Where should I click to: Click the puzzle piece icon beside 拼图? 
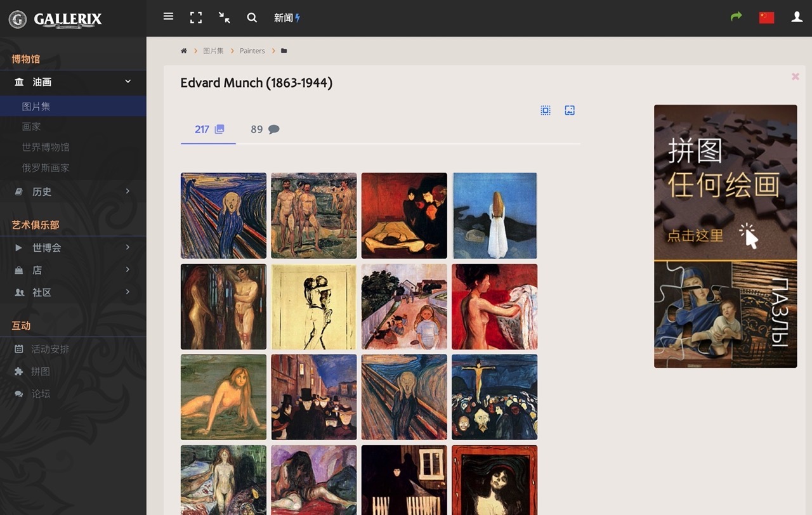point(19,372)
